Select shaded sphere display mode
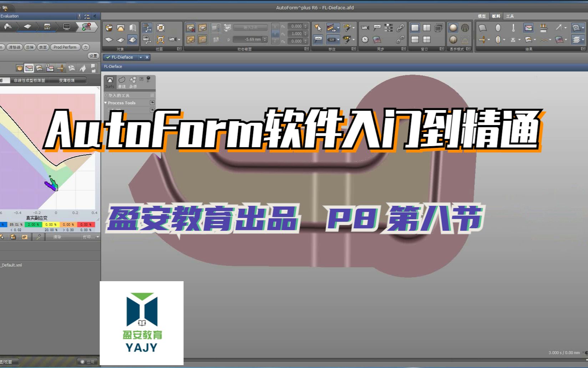 pyautogui.click(x=453, y=28)
